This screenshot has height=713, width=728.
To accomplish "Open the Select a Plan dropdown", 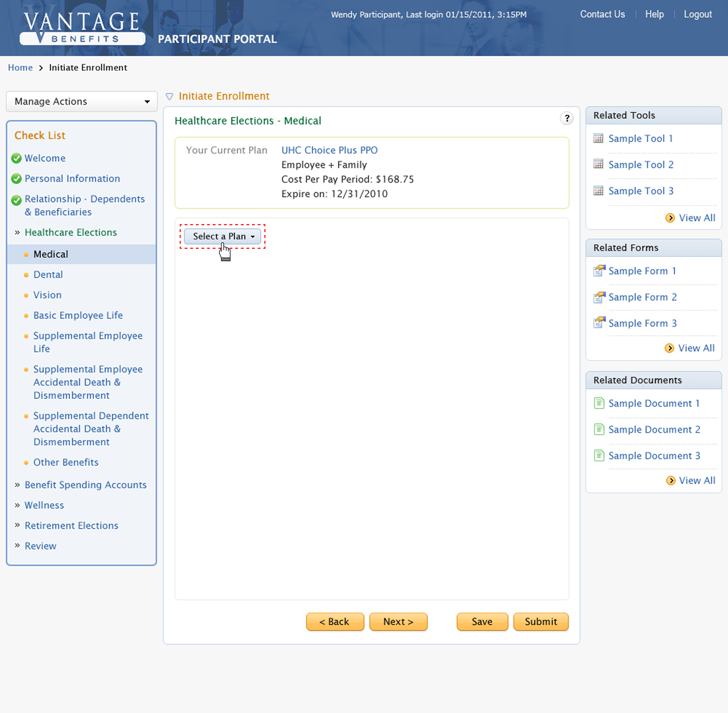I will tap(222, 237).
